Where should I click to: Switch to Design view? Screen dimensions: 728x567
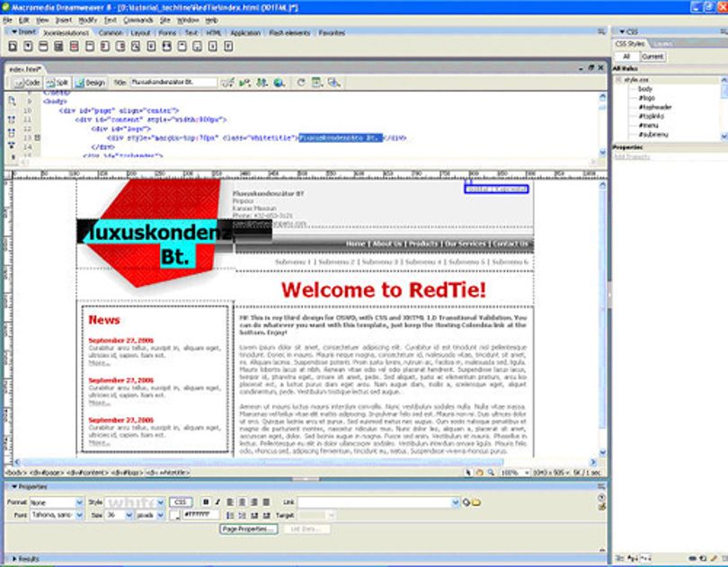coord(91,83)
